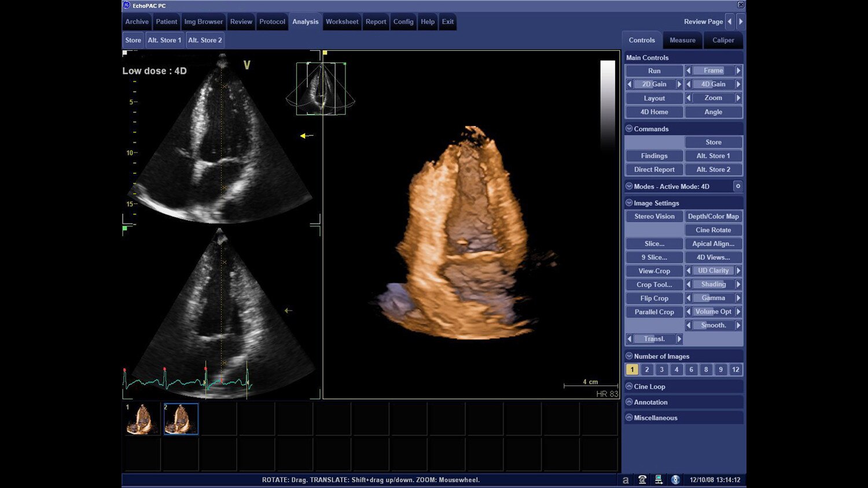868x488 pixels.
Task: Click the options icon on the Modes header
Action: 738,186
